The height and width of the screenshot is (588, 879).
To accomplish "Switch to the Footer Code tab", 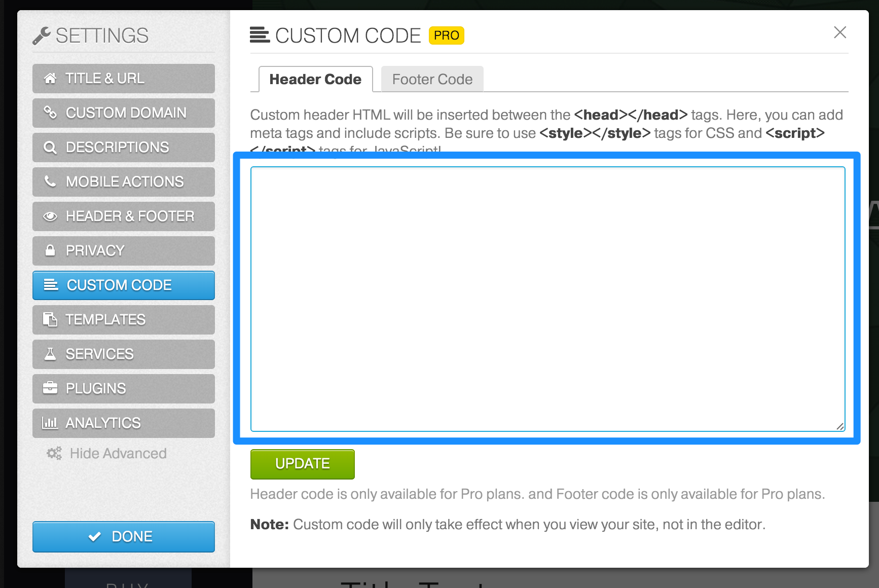I will pos(432,80).
